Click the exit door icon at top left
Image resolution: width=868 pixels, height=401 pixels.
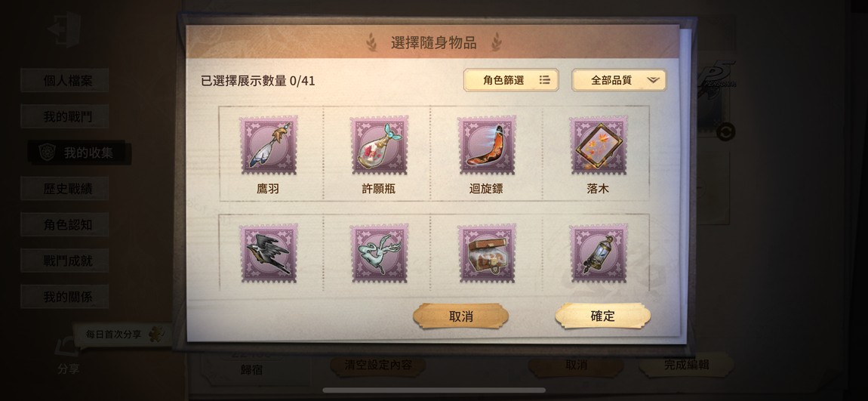[64, 29]
